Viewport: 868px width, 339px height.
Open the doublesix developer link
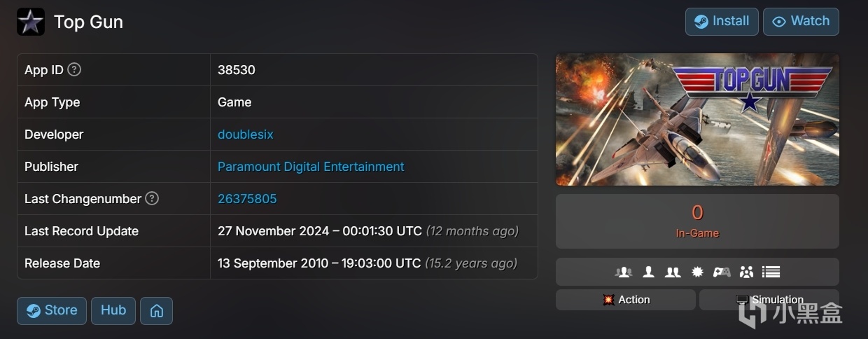(x=245, y=134)
